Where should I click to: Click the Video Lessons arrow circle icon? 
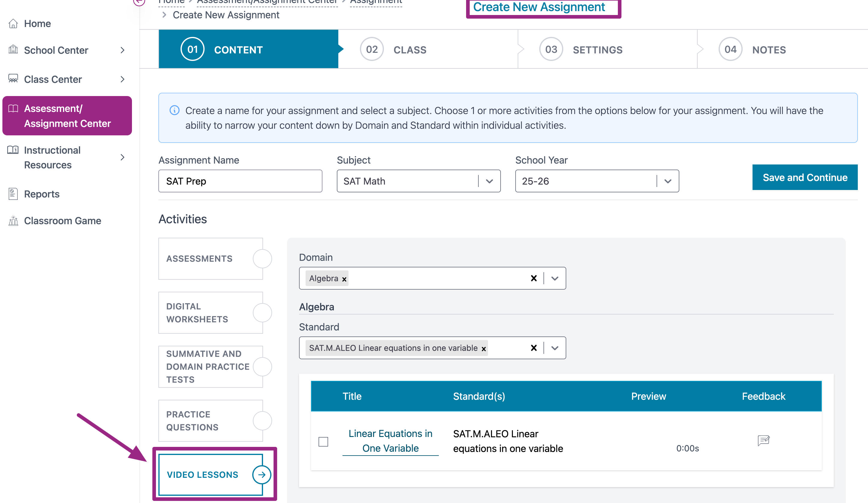tap(262, 474)
